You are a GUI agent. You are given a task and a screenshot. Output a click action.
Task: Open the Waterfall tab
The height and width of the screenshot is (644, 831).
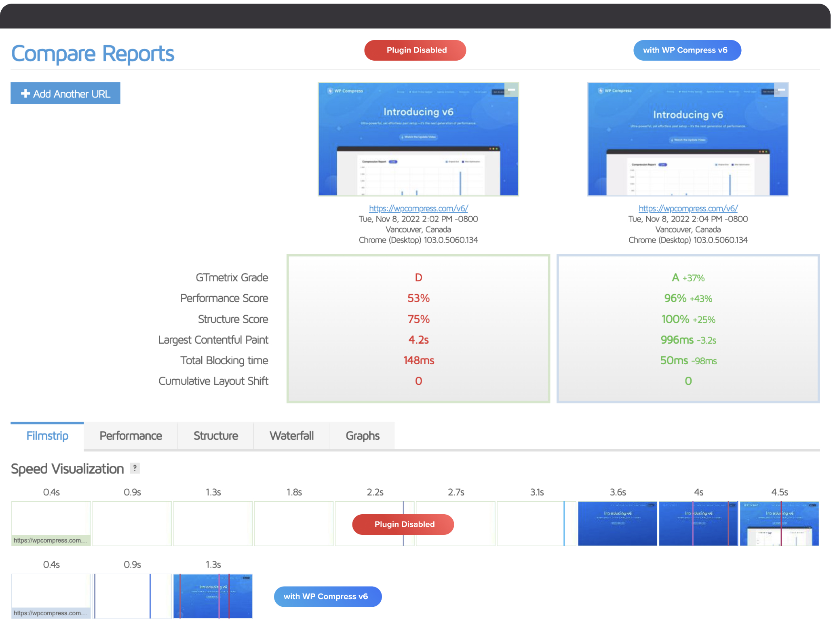pos(292,435)
